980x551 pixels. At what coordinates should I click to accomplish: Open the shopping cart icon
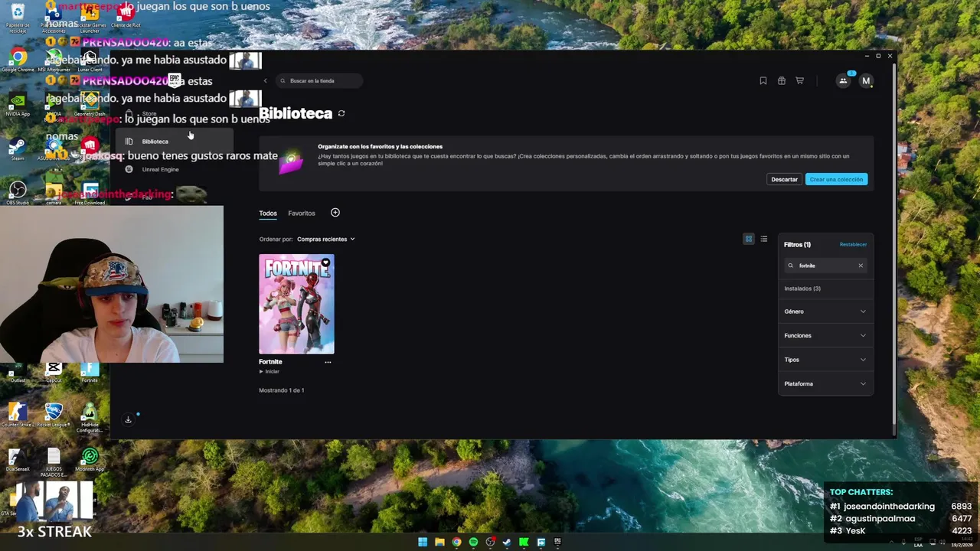[799, 80]
